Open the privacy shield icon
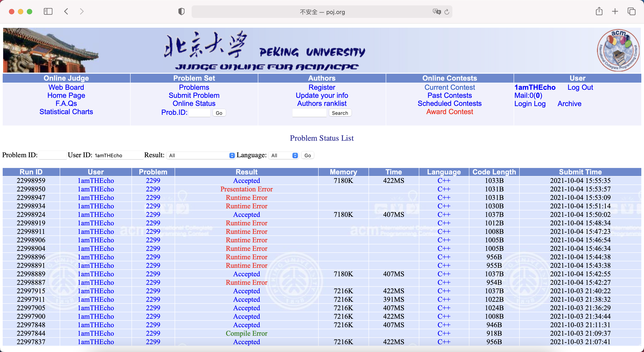 click(181, 11)
